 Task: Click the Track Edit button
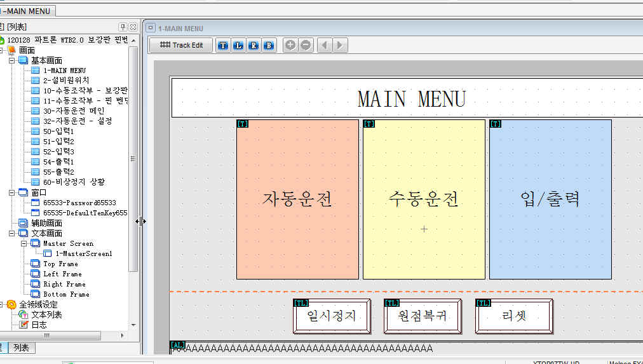(x=180, y=45)
